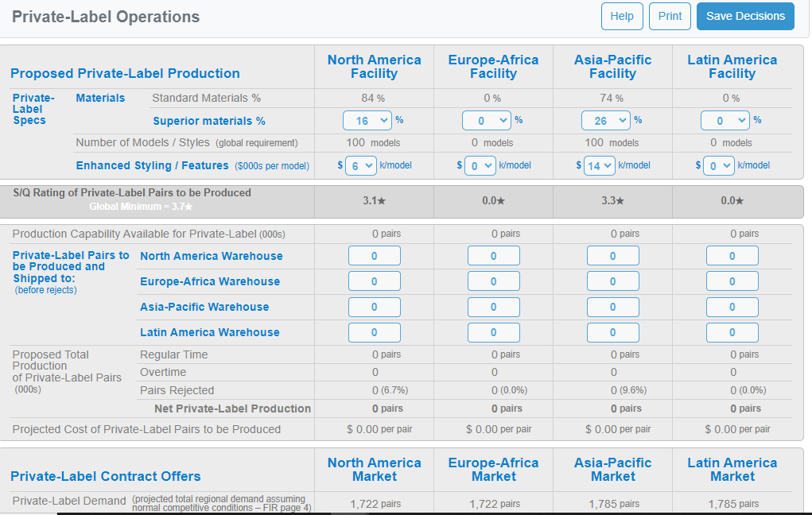Open the Enhanced Styling dropdown for North America Facility
Viewport: 812px width, 515px height.
click(x=361, y=165)
